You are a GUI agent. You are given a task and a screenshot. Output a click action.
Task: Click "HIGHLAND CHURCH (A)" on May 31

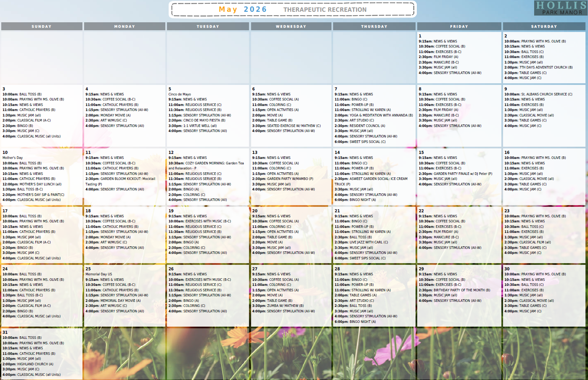35,364
